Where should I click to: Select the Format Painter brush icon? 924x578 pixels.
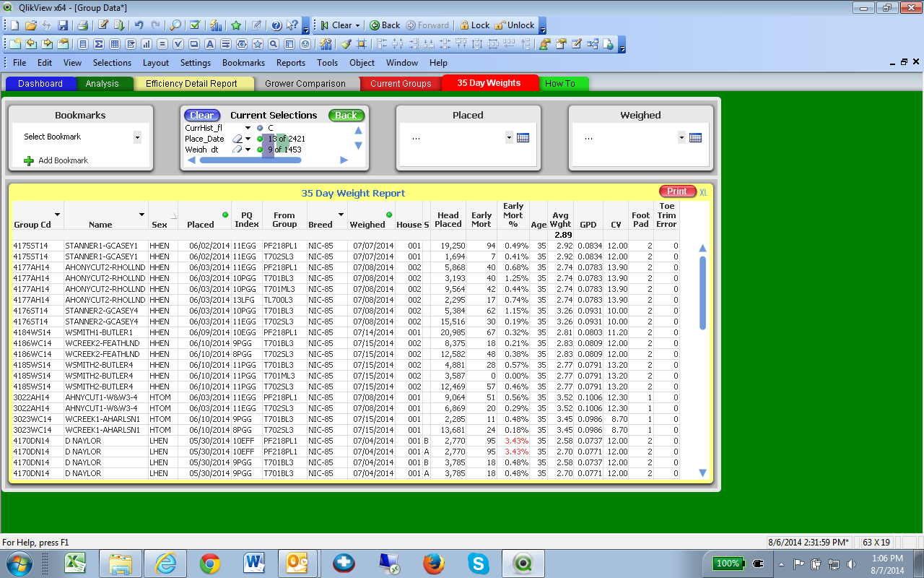coord(346,44)
